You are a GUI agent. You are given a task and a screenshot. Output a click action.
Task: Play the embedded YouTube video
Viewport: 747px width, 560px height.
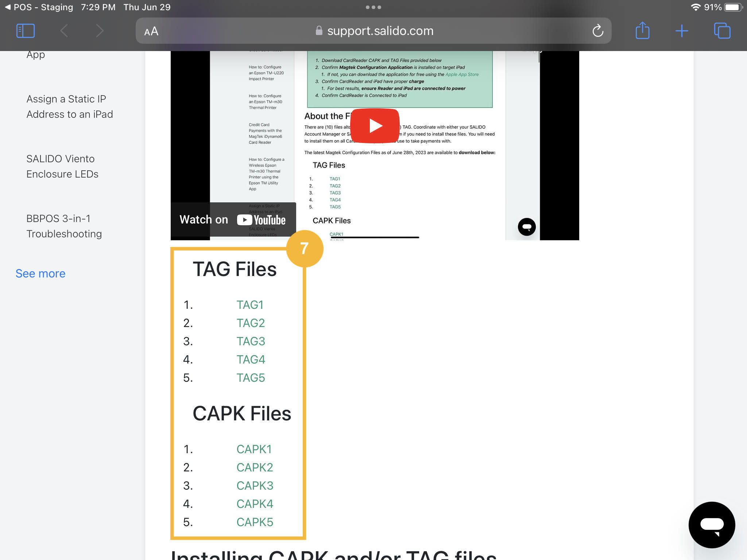[375, 126]
